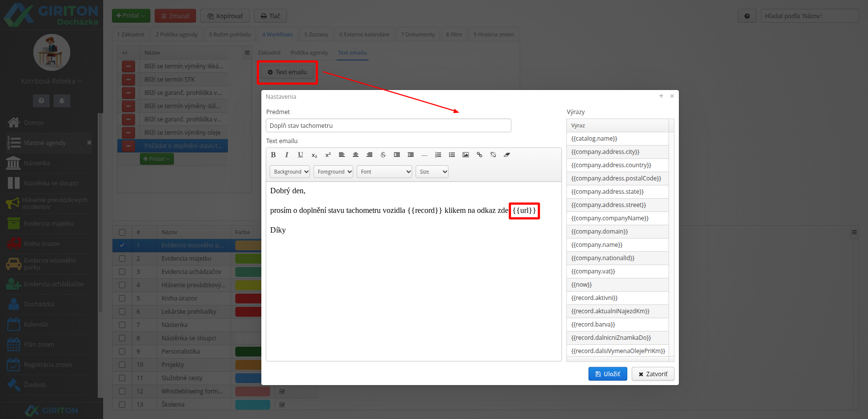This screenshot has width=868, height=419.
Task: Click the red Zmazať button
Action: point(175,16)
